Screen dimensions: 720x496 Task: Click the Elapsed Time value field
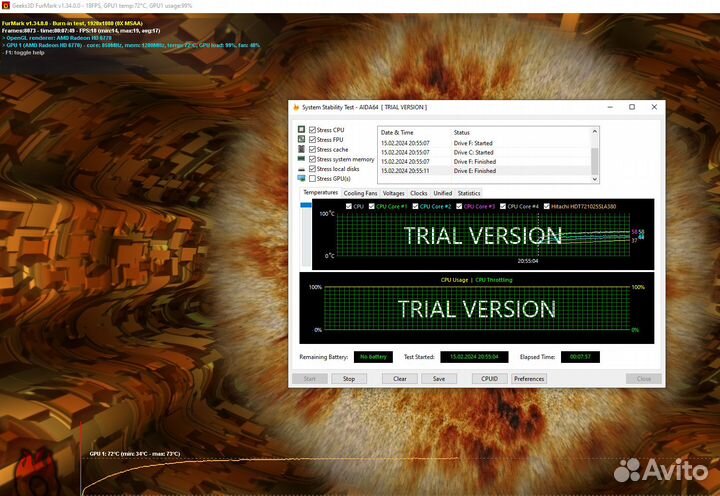pyautogui.click(x=580, y=357)
